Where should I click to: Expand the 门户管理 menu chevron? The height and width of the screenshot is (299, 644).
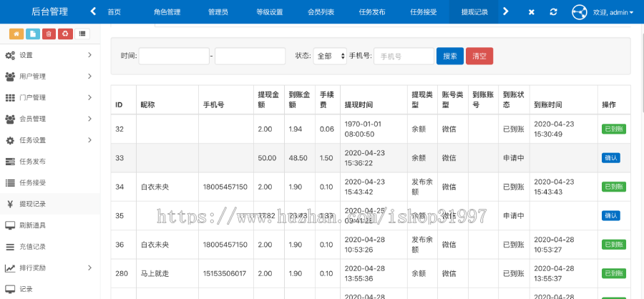click(x=90, y=98)
